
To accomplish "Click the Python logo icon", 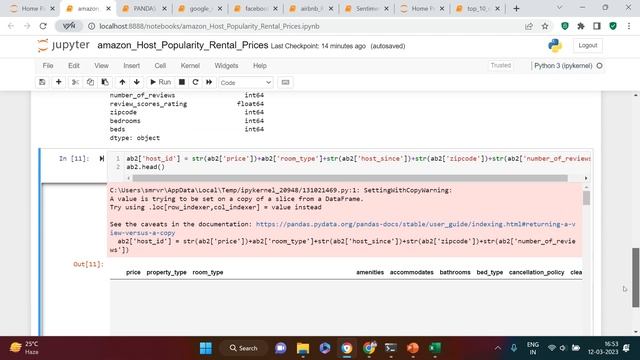I will click(x=555, y=45).
